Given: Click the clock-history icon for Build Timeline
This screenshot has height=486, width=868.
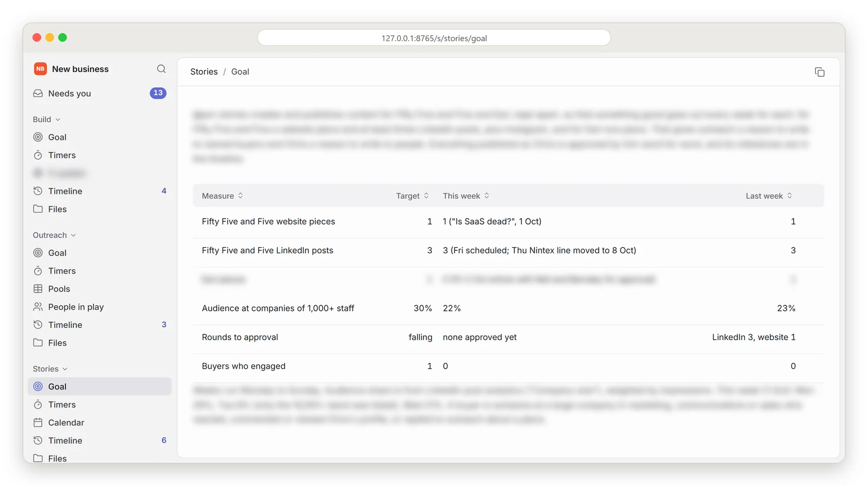Looking at the screenshot, I should (38, 191).
